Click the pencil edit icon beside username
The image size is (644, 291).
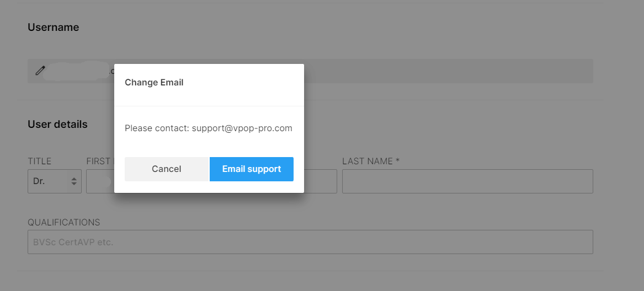point(40,71)
